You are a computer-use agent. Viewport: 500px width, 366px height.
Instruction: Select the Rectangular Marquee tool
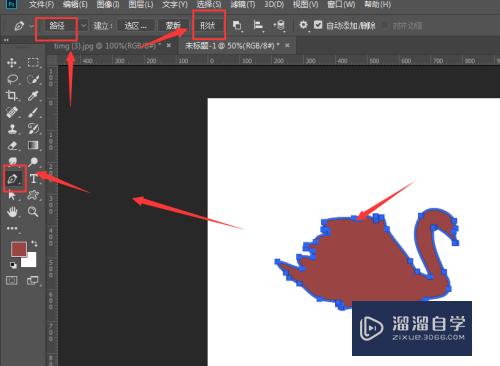33,62
